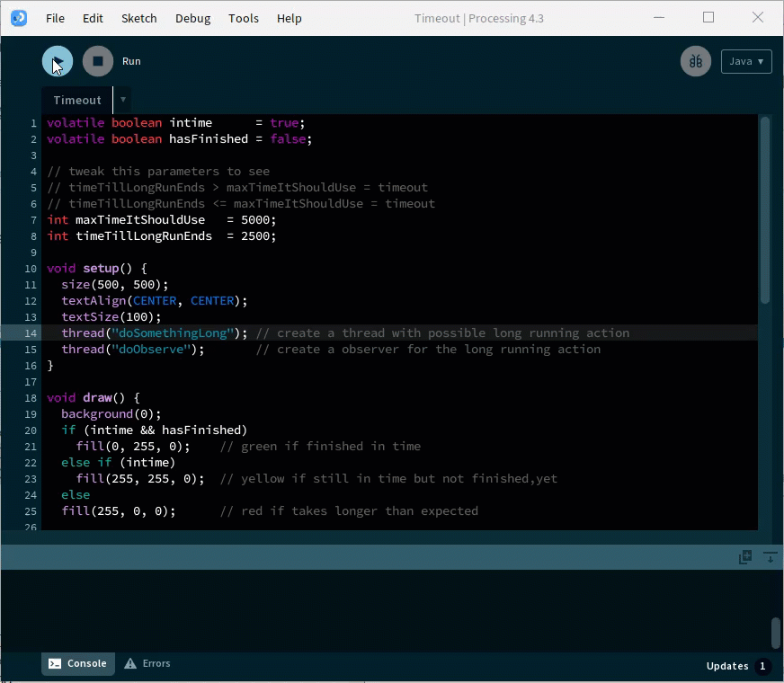Minimize the Processing window
784x683 pixels.
(x=659, y=17)
